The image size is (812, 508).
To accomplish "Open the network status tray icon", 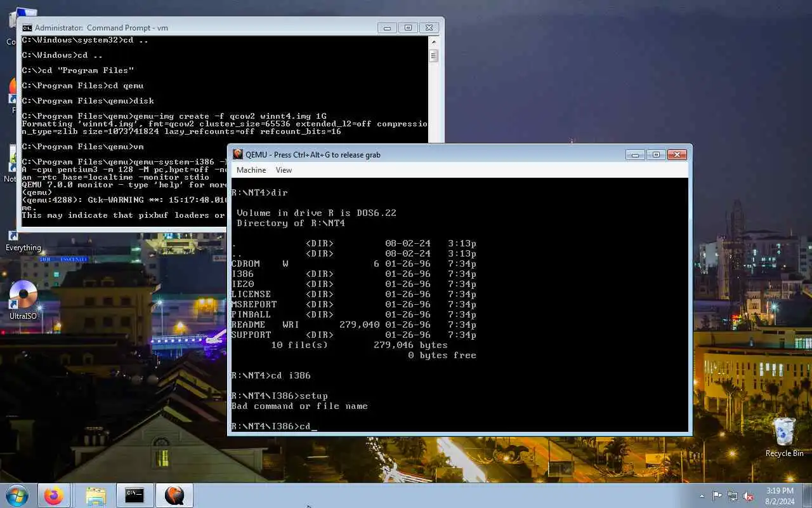I will coord(733,496).
